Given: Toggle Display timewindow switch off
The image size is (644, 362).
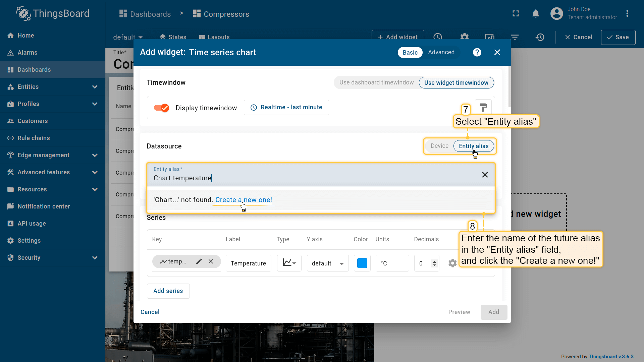Looking at the screenshot, I should click(161, 108).
